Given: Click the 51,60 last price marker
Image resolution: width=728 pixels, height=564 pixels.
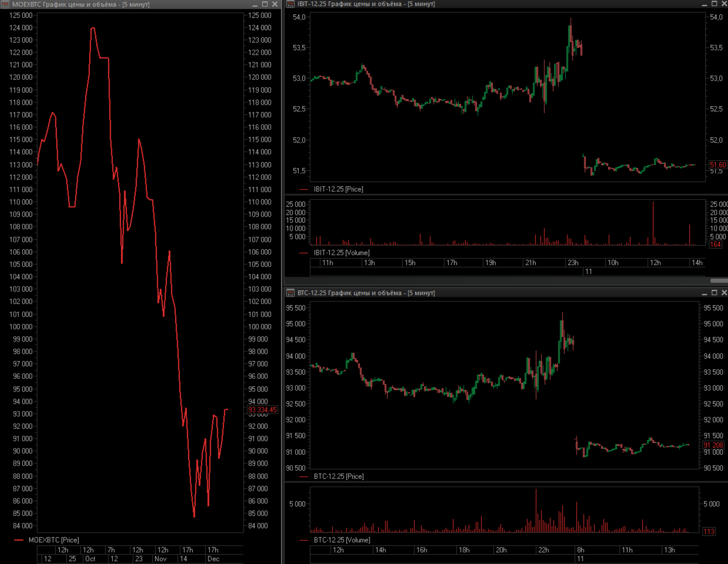Looking at the screenshot, I should (x=717, y=165).
